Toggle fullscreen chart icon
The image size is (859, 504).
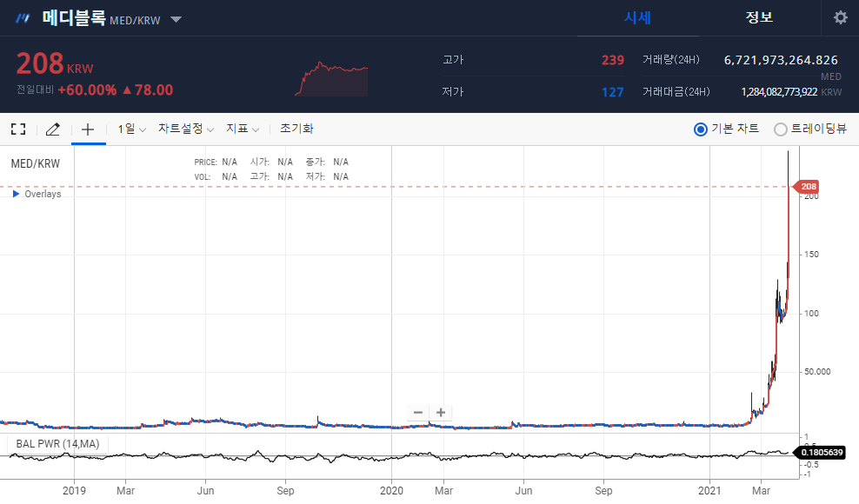coord(18,129)
